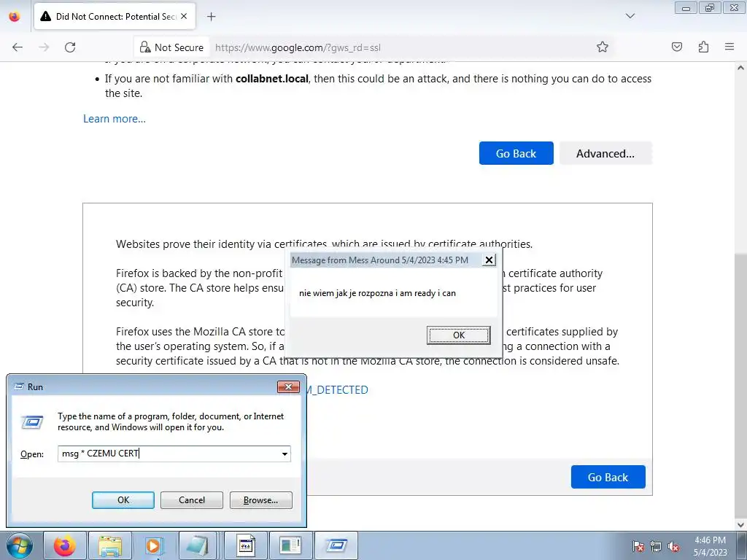Screen dimensions: 747x560
Task: Click the page scrollbar down arrow
Action: pos(741,525)
